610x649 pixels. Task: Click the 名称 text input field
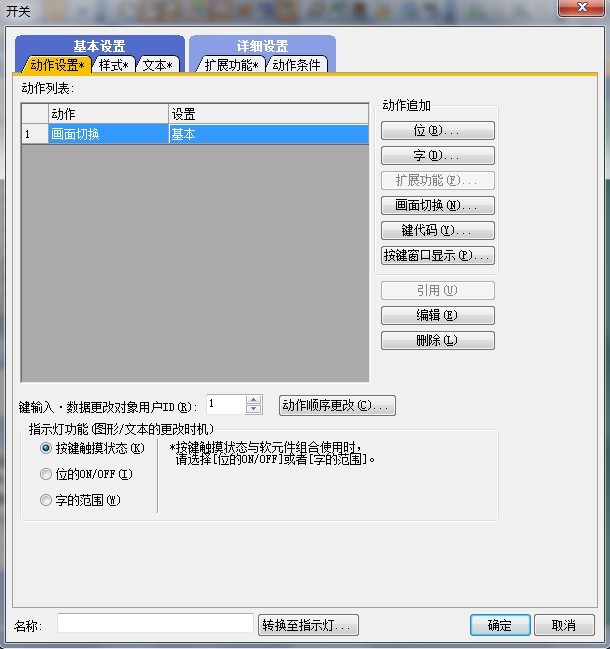155,625
